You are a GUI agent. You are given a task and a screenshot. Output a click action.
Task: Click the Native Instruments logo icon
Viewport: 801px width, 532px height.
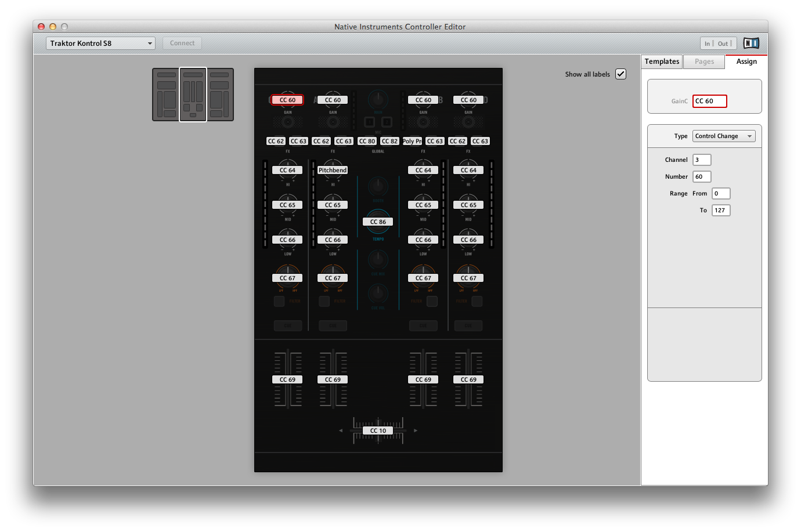click(751, 43)
